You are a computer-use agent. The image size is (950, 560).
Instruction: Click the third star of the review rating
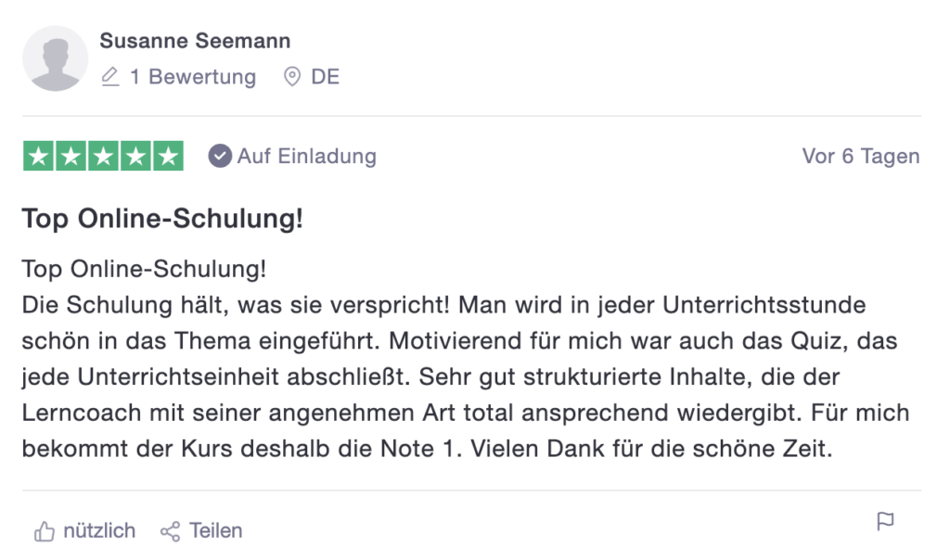coord(103,156)
